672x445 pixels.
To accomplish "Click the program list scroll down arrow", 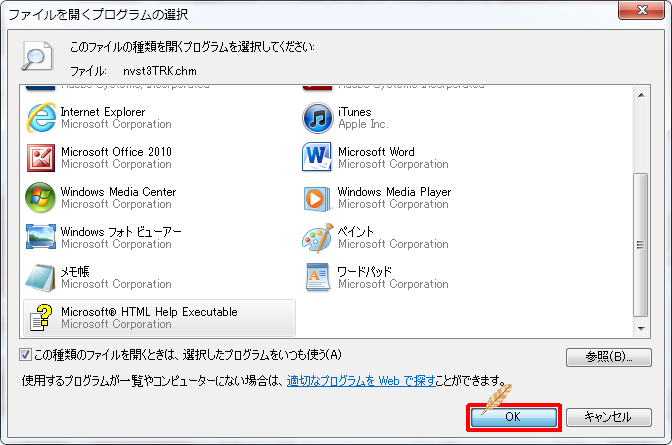I will (x=641, y=328).
